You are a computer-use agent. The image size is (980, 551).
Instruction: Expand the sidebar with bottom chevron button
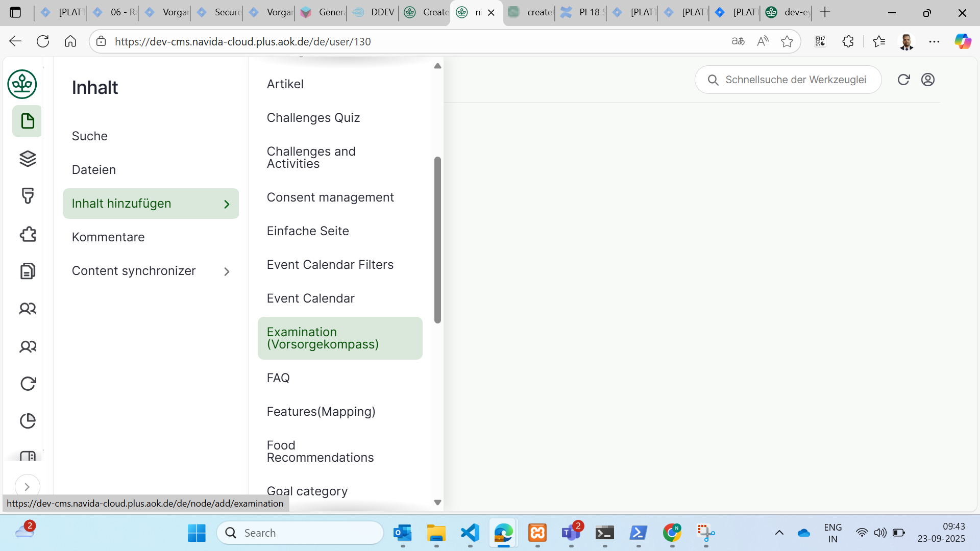click(x=27, y=487)
